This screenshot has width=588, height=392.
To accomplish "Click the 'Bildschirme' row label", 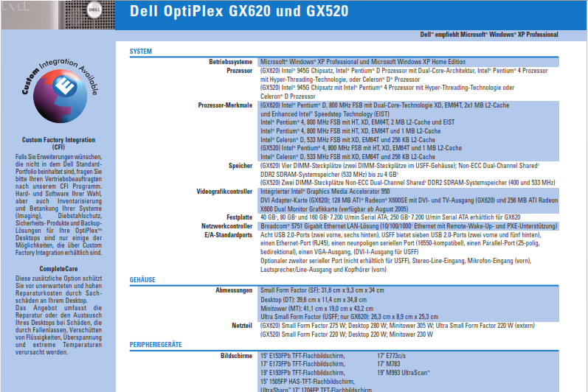I will 236,356.
